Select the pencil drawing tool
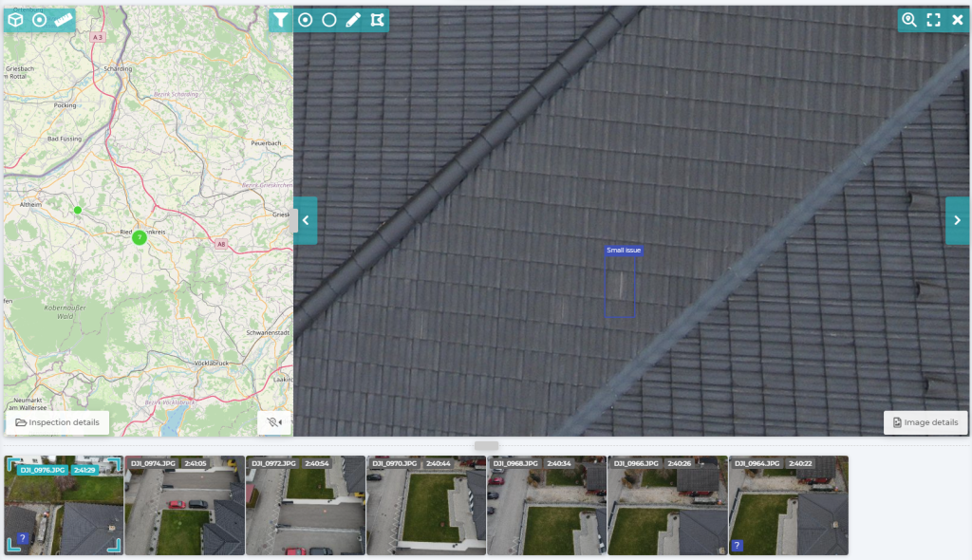Viewport: 972px width, 560px height. tap(353, 20)
